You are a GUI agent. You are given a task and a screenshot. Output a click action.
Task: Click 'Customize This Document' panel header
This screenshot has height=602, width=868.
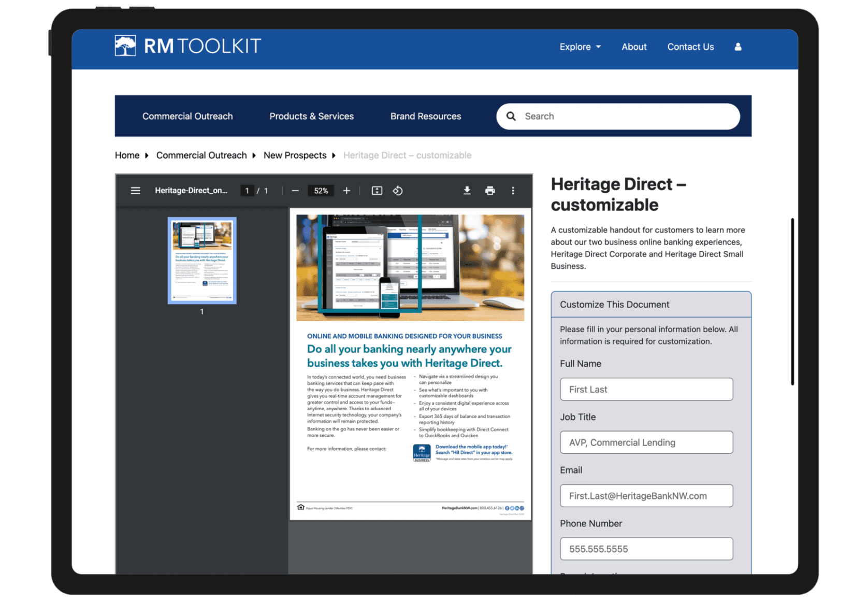tap(651, 305)
